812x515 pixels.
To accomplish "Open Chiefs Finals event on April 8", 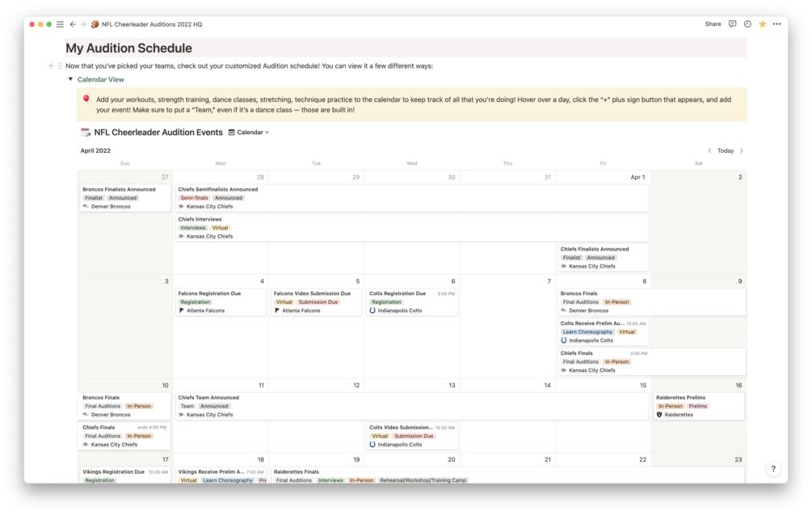I will point(652,361).
